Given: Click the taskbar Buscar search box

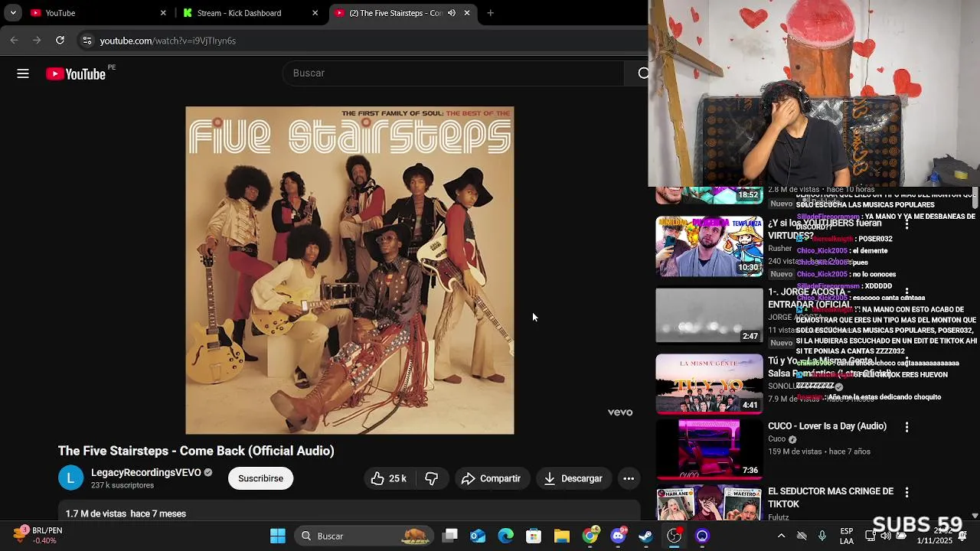Looking at the screenshot, I should [x=364, y=536].
